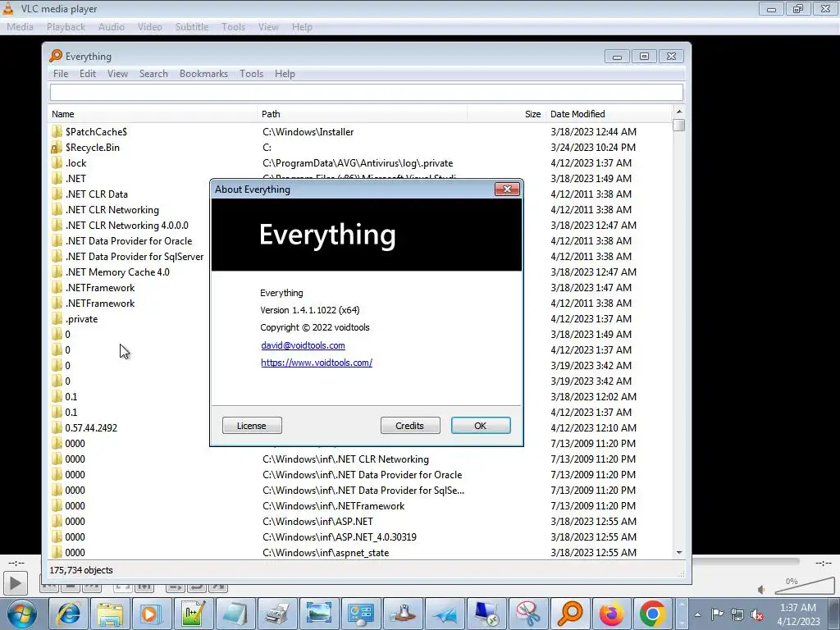Click the License button in About dialog
840x630 pixels.
[252, 426]
